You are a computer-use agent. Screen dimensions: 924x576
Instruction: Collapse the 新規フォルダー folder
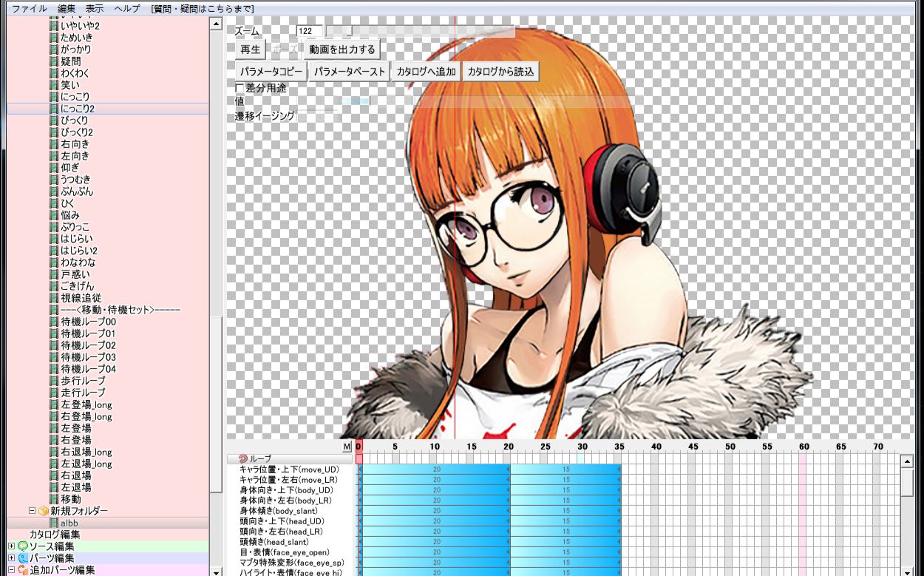(33, 511)
